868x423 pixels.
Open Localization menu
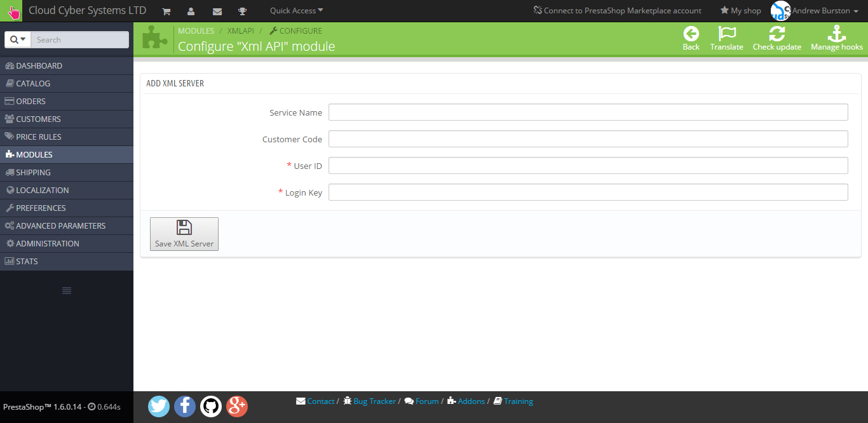pos(67,190)
